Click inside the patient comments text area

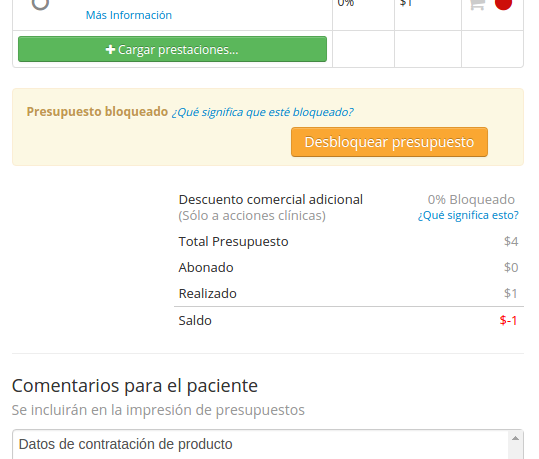click(260, 444)
